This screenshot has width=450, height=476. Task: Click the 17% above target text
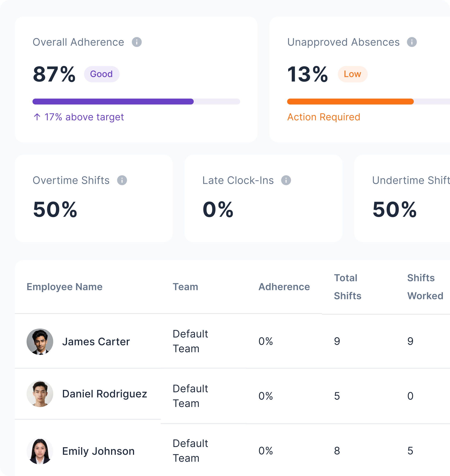coord(84,117)
